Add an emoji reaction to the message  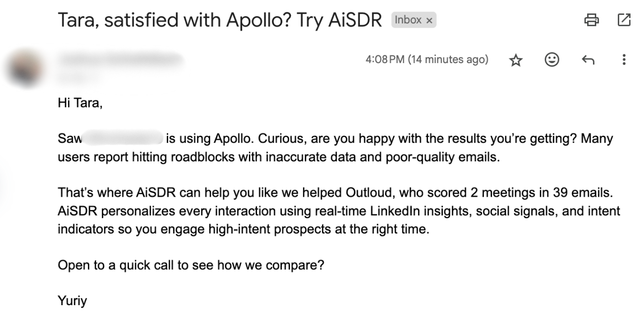click(x=552, y=60)
